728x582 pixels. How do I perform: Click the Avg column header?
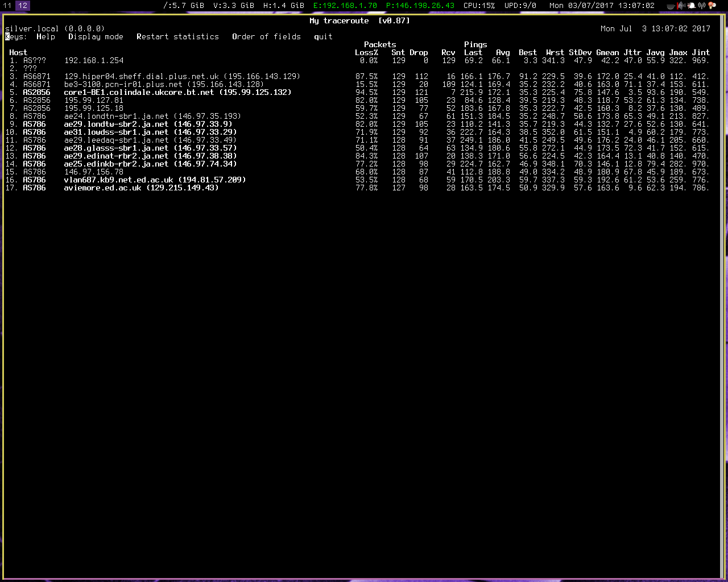503,52
